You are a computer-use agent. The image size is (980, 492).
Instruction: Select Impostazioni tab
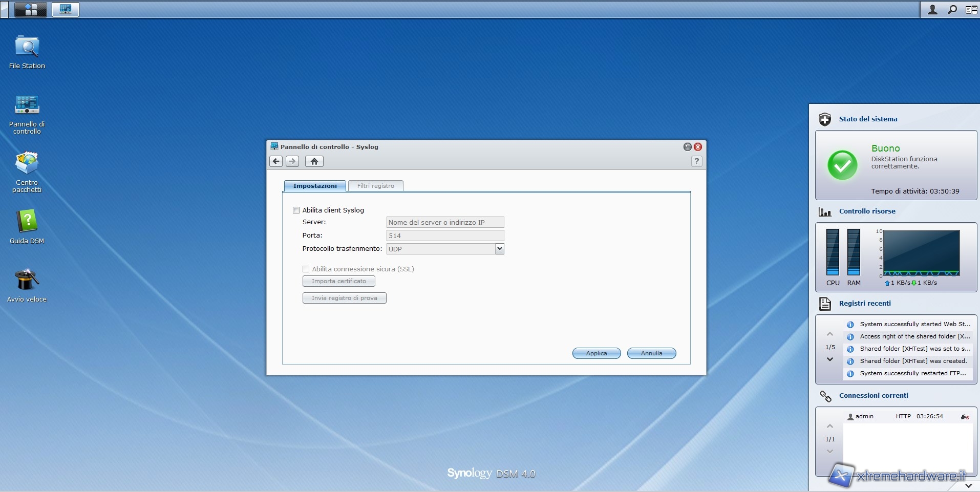tap(315, 186)
